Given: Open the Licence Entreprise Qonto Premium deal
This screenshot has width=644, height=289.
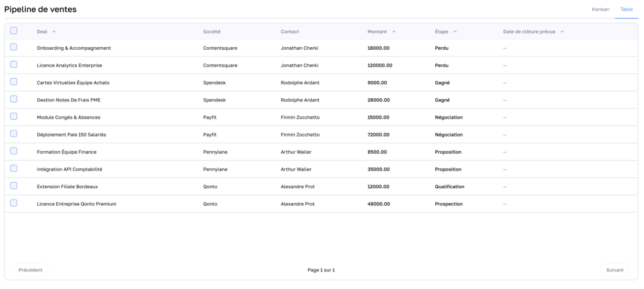Looking at the screenshot, I should tap(77, 204).
